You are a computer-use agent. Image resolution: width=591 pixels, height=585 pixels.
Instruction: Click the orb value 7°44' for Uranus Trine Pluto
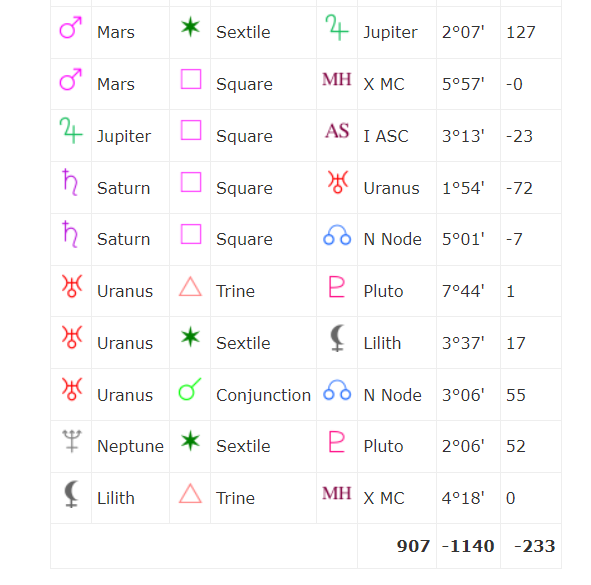[463, 291]
